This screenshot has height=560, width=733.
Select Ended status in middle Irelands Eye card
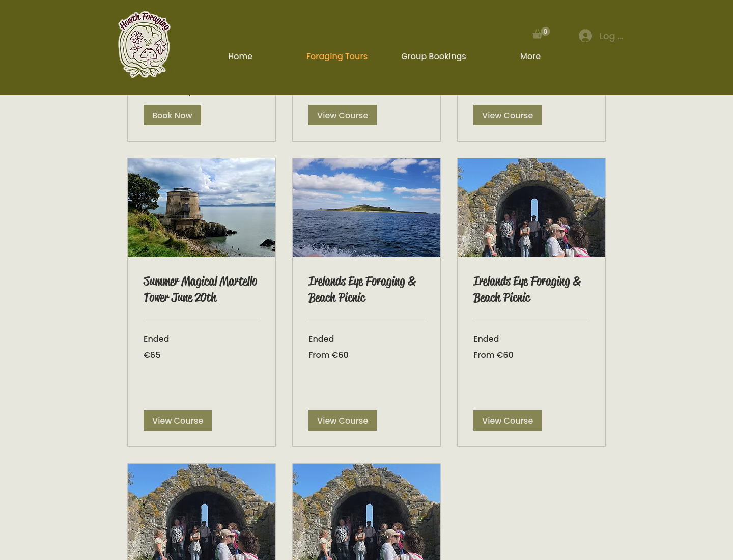[x=321, y=339]
